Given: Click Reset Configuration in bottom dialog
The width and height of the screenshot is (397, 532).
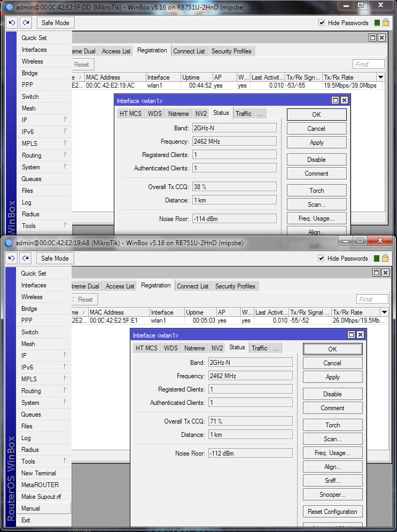Looking at the screenshot, I should coord(332,512).
